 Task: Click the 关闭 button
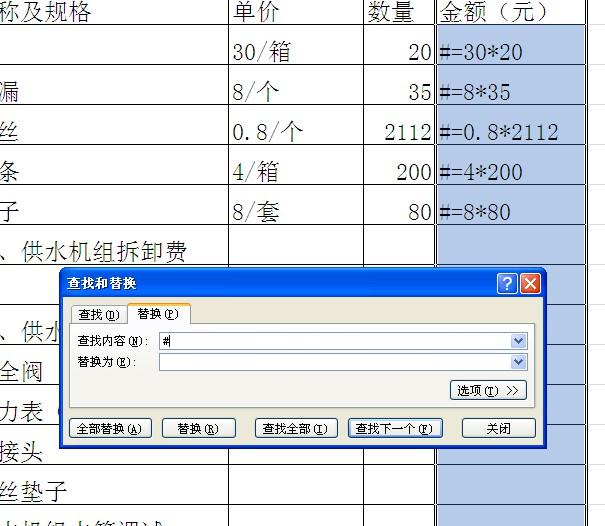click(499, 428)
